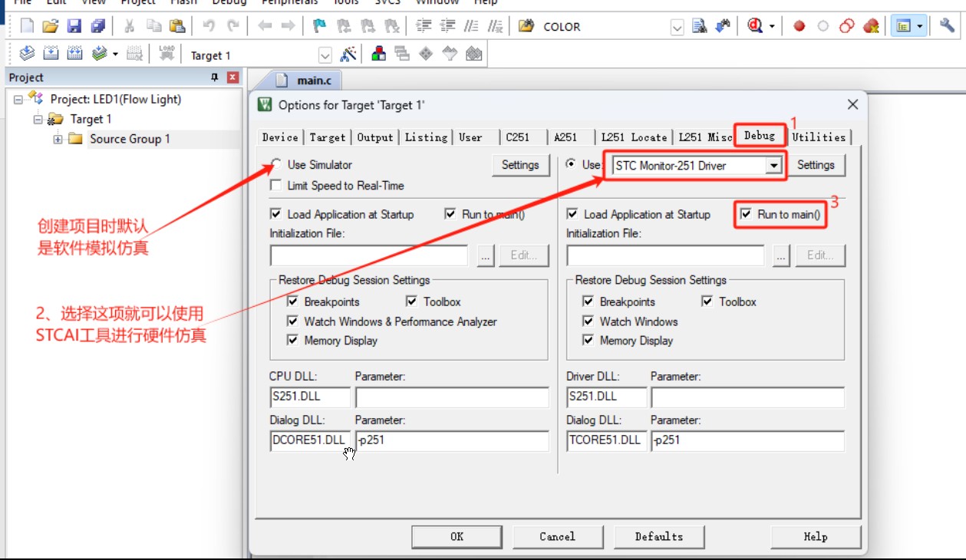
Task: Click the OK button
Action: (457, 536)
